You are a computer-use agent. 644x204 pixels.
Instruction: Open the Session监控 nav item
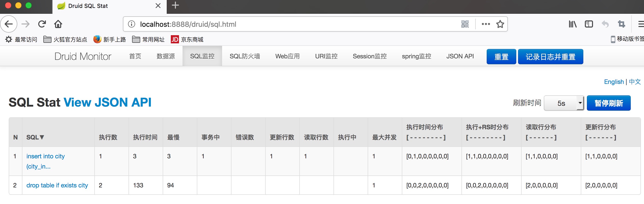pos(370,56)
